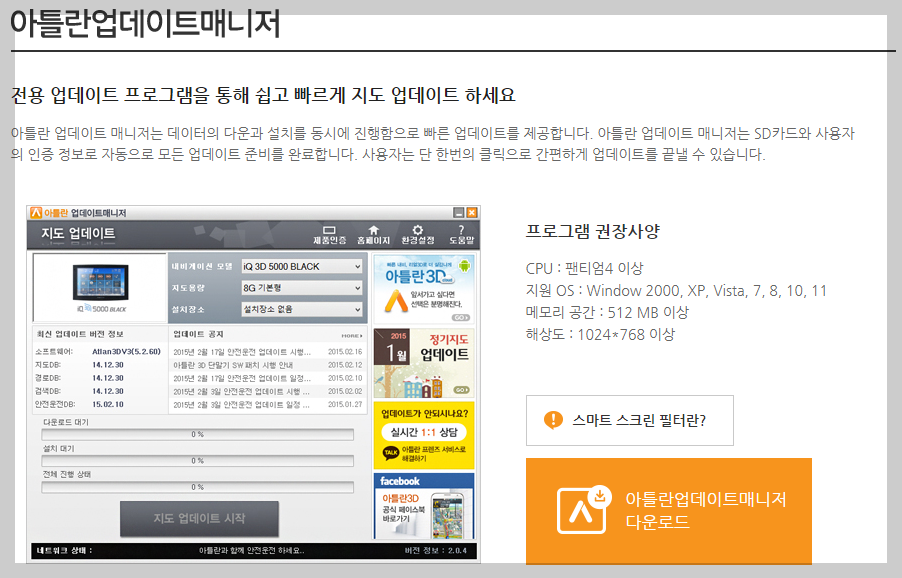
Task: Click the iQ 5000 BLACK device thumbnail
Action: [x=100, y=281]
